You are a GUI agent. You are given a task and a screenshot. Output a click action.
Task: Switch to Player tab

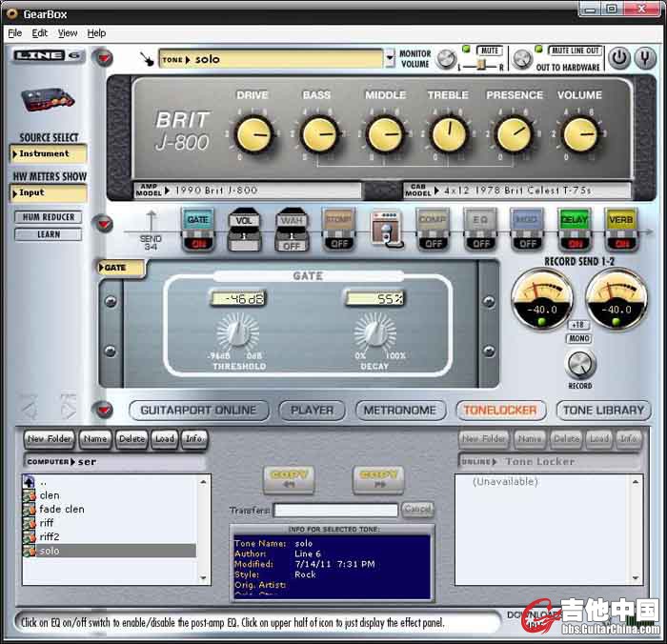pos(312,411)
